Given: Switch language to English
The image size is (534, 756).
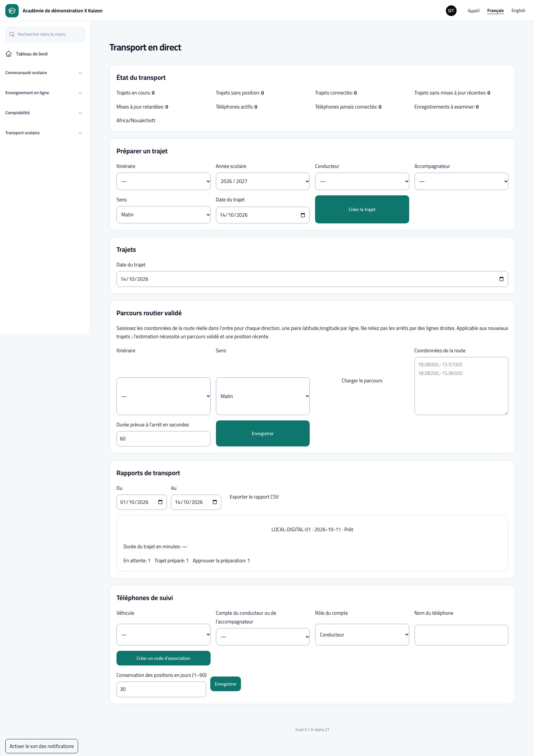Looking at the screenshot, I should (518, 11).
